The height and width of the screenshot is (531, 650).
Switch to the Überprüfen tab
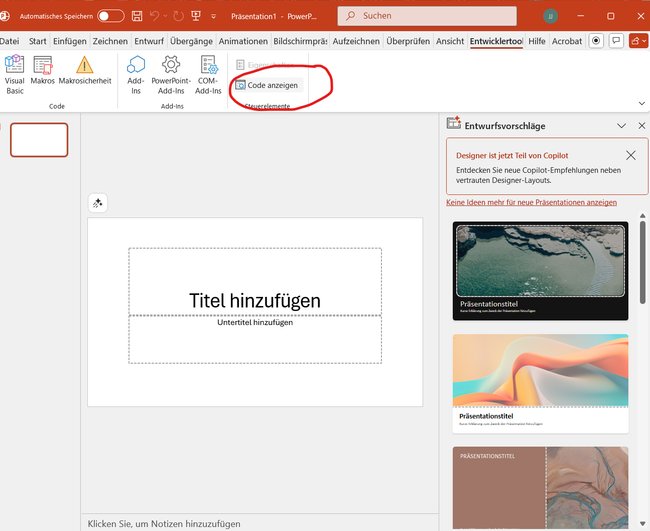tap(408, 41)
